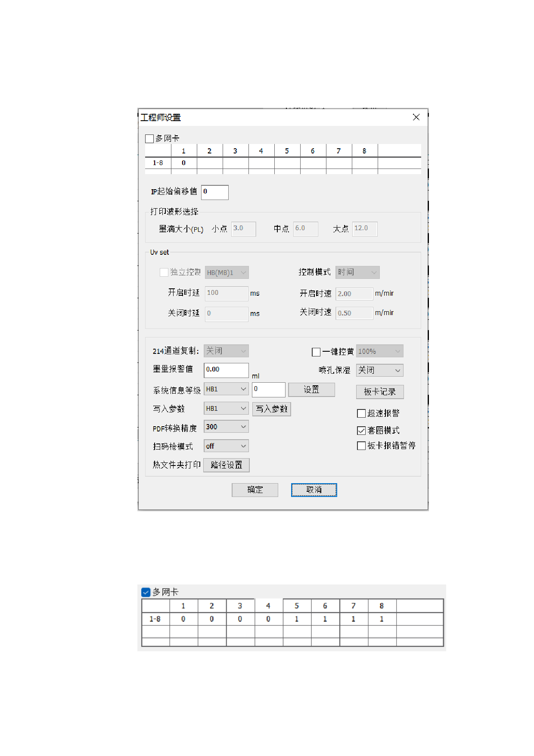Close the 工程师设置 dialog
Viewport: 534px width, 756px height.
416,117
